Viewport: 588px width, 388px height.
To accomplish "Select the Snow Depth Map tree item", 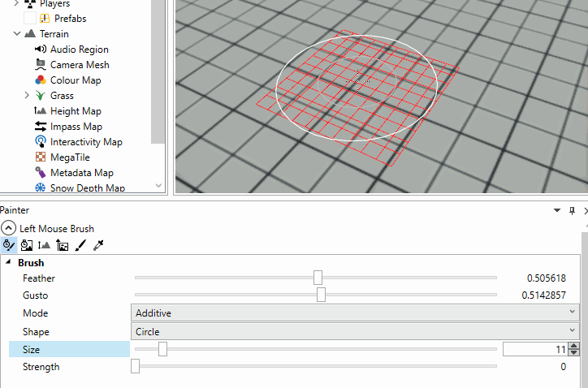I will pyautogui.click(x=88, y=188).
